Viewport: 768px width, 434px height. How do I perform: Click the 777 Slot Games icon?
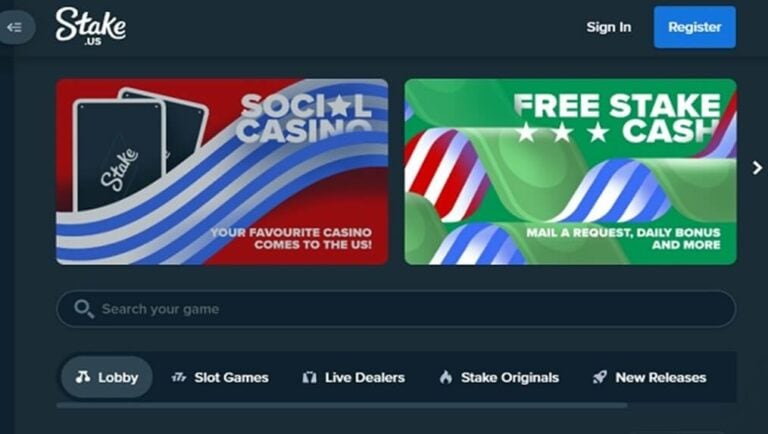[179, 377]
